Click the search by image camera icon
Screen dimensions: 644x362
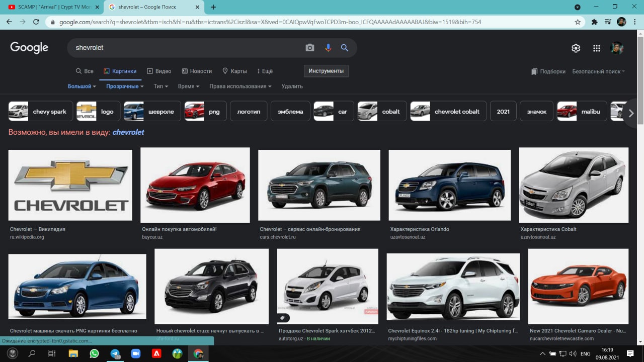[310, 48]
